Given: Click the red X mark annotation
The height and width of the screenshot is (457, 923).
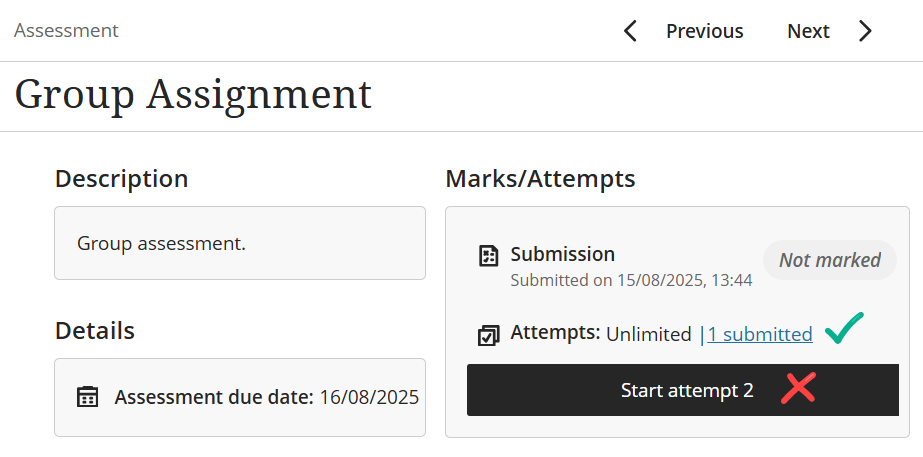Looking at the screenshot, I should click(x=798, y=389).
